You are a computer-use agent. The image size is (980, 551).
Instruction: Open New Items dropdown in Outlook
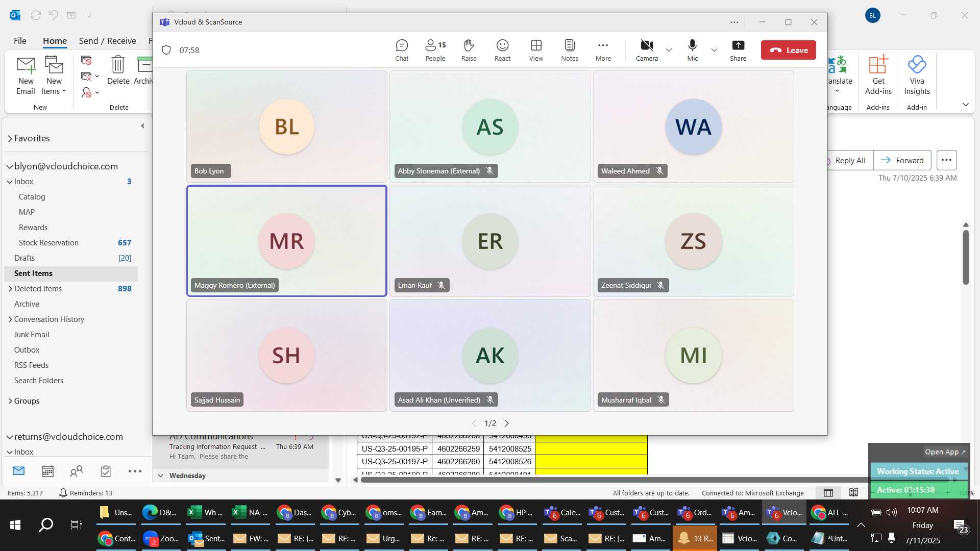tap(54, 76)
